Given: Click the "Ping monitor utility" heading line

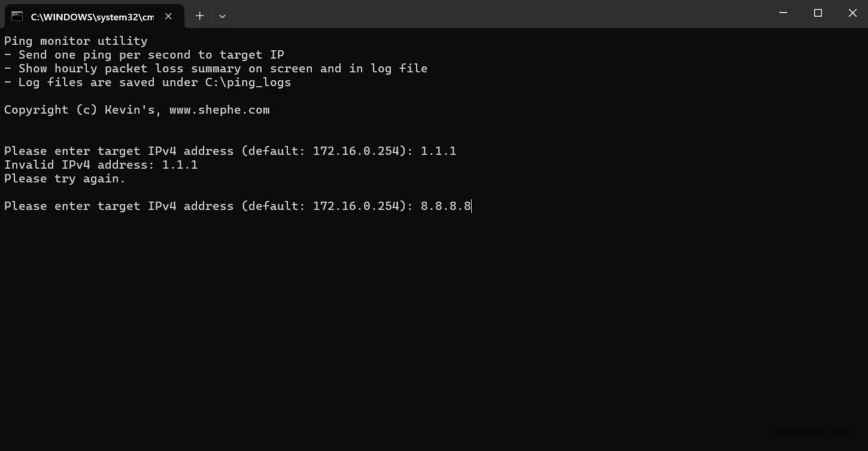Looking at the screenshot, I should click(x=75, y=41).
